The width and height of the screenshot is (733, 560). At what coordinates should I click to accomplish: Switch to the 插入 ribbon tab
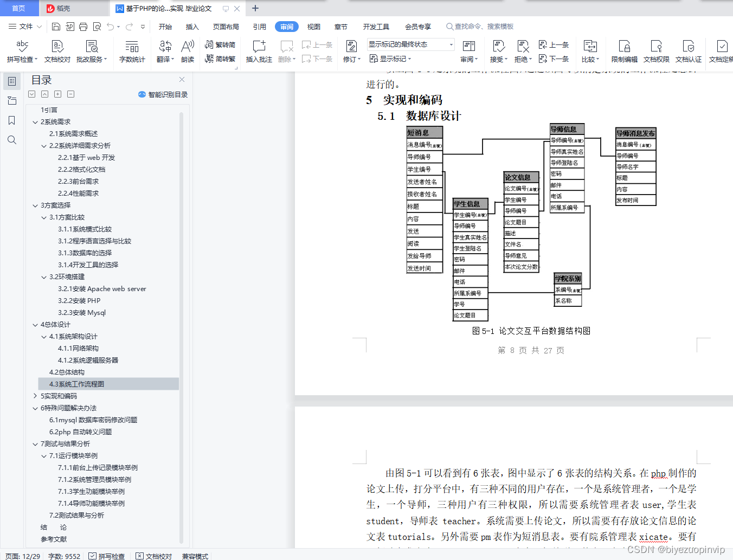click(192, 27)
